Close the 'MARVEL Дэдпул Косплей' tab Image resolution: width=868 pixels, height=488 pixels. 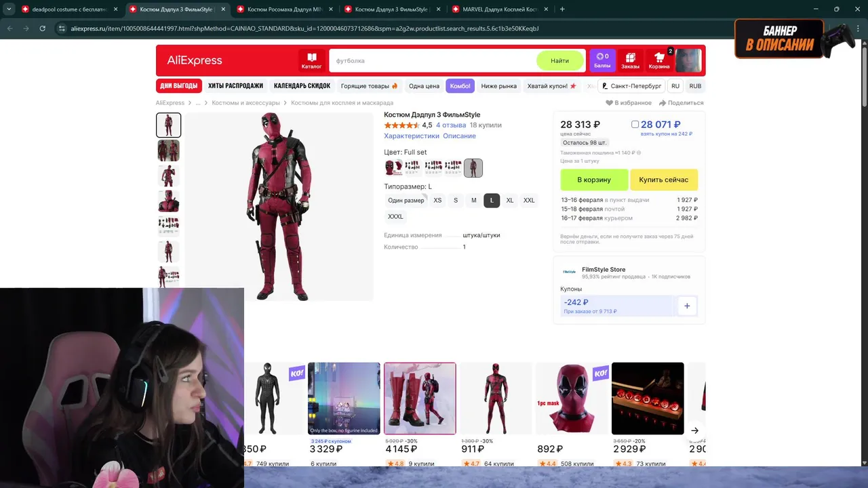point(546,9)
